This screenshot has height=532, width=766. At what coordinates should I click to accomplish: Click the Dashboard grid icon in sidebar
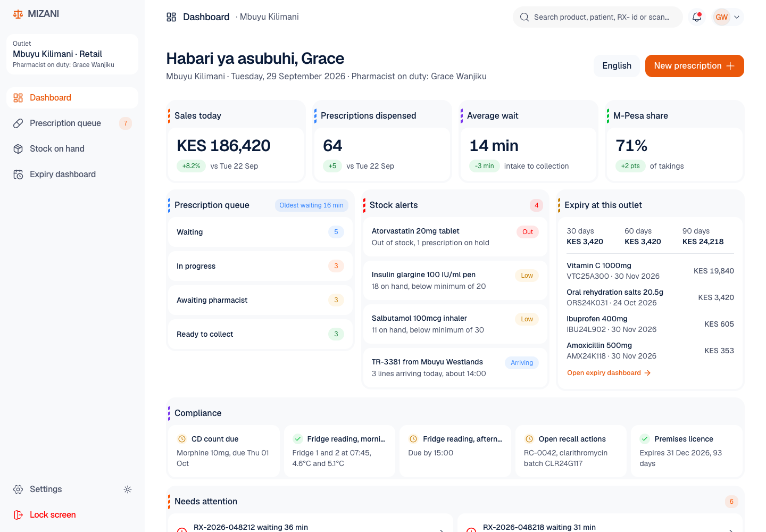pos(18,98)
